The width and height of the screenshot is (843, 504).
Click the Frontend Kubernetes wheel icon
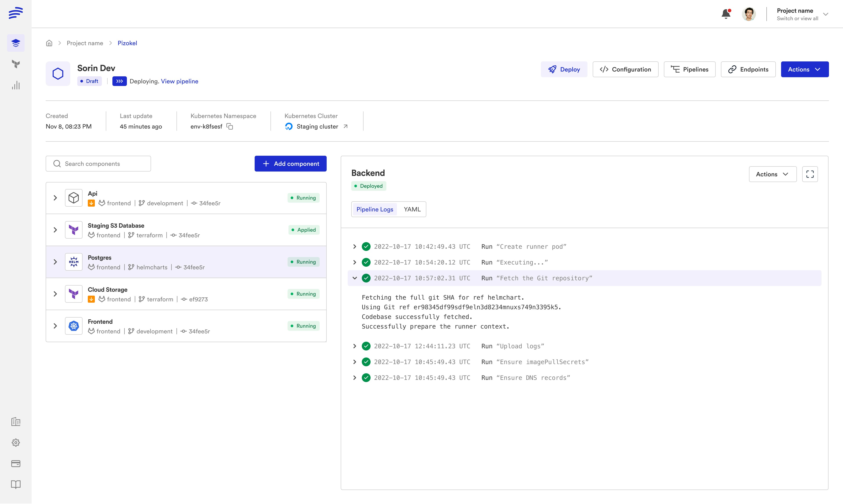pos(74,326)
